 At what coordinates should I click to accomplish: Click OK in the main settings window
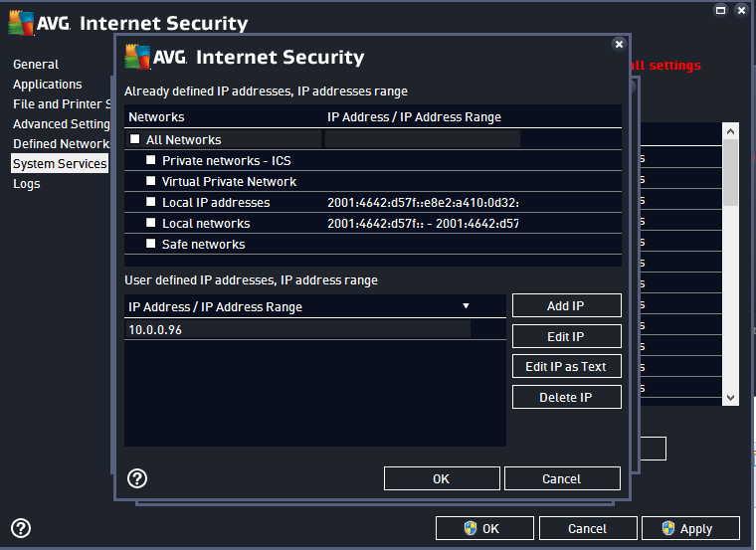[484, 528]
